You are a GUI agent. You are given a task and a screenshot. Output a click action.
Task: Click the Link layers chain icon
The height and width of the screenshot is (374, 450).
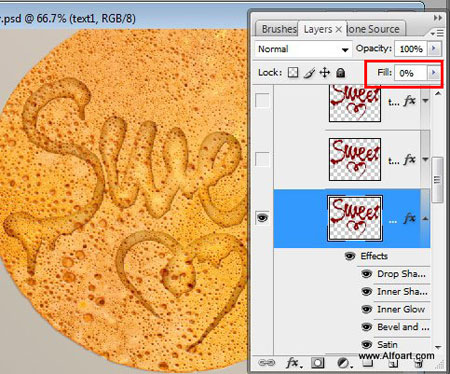(x=266, y=363)
